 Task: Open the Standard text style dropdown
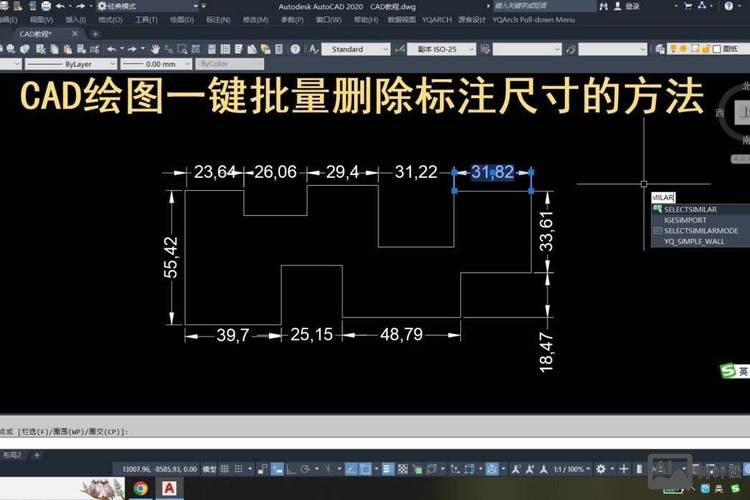[356, 49]
